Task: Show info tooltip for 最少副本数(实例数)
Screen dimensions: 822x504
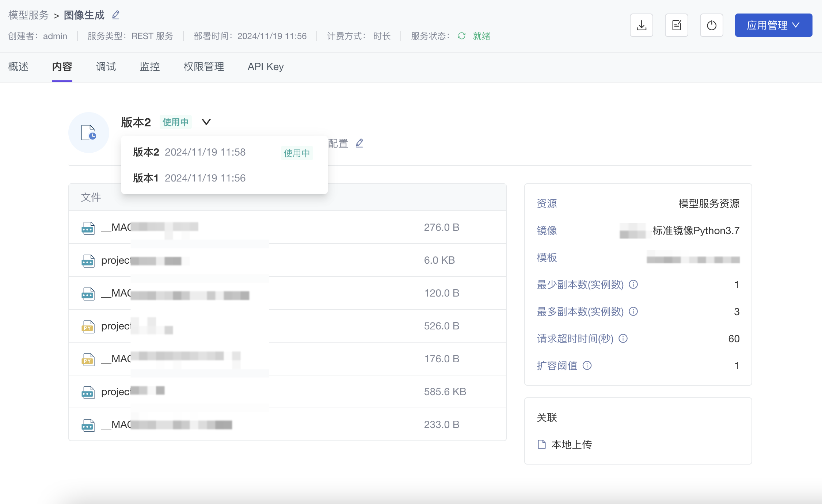Action: click(633, 284)
